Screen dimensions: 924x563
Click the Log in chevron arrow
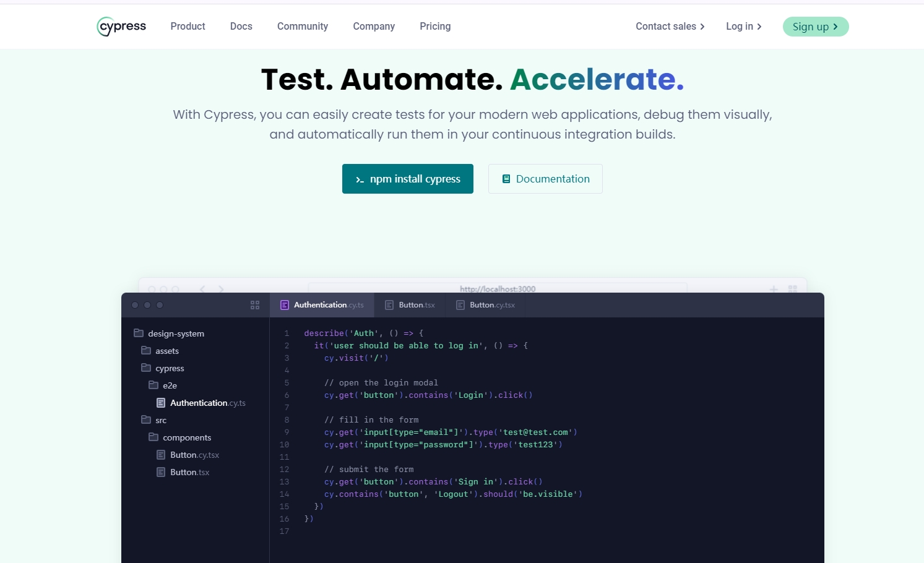759,27
